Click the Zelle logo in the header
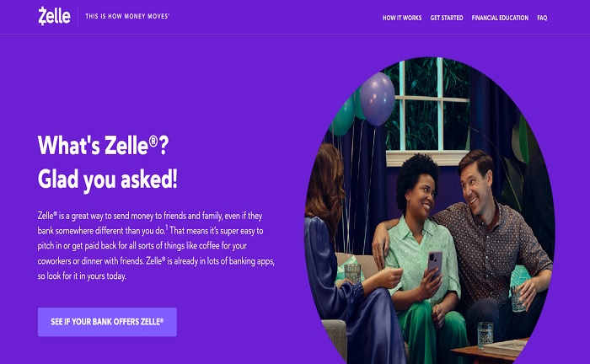Screen dimensions: 590x364 (x=54, y=16)
